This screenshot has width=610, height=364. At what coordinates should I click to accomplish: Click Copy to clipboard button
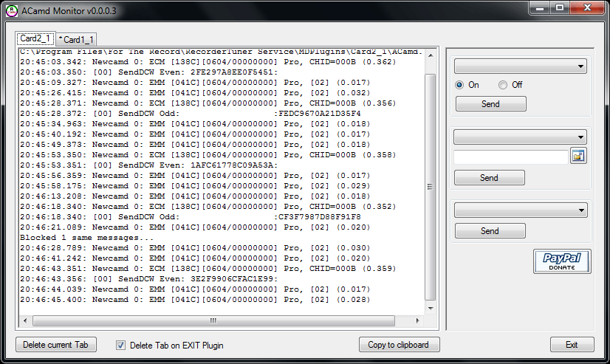click(x=399, y=345)
